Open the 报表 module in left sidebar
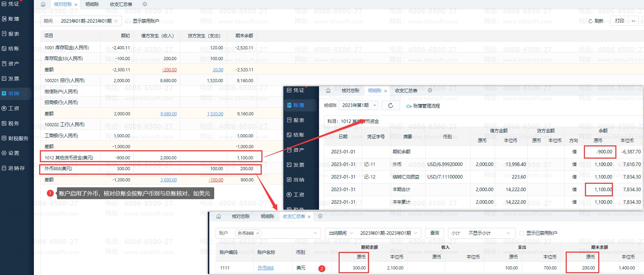644x275 pixels. 14,34
